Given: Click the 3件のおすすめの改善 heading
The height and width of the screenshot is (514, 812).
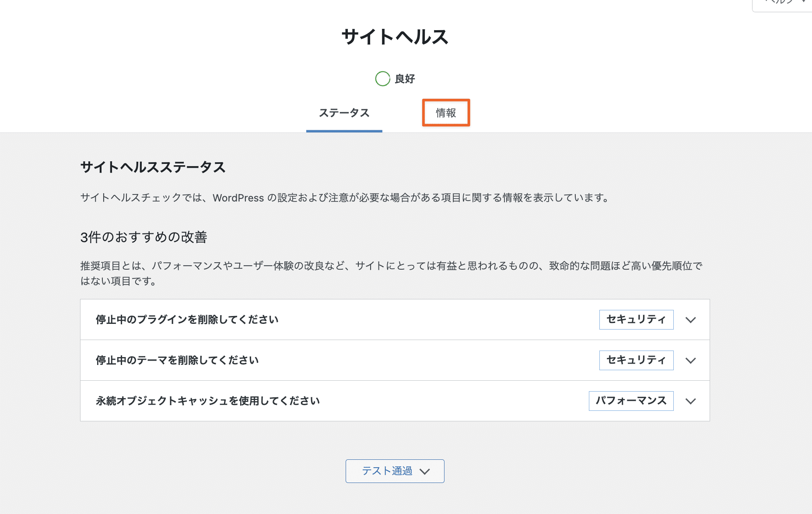Looking at the screenshot, I should (144, 237).
